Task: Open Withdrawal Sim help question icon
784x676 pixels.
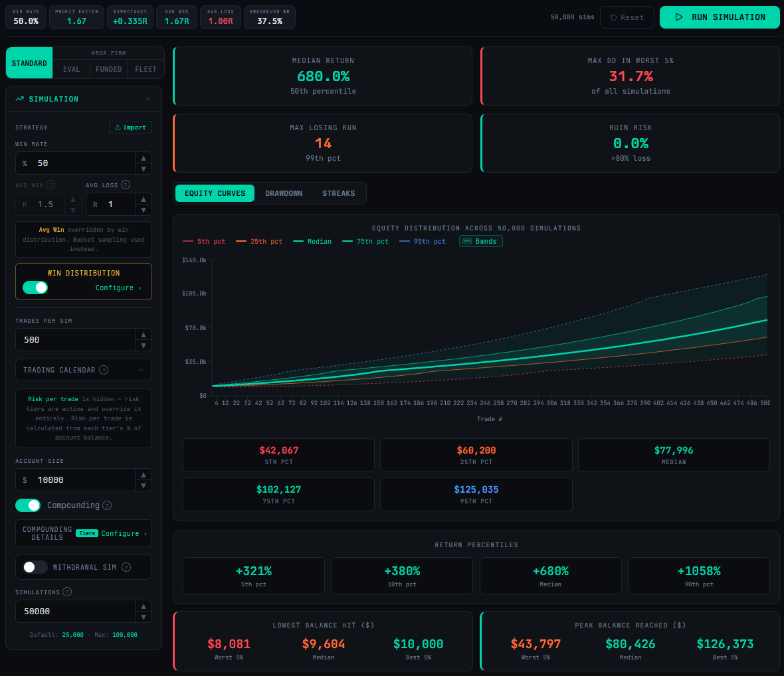Action: [126, 567]
